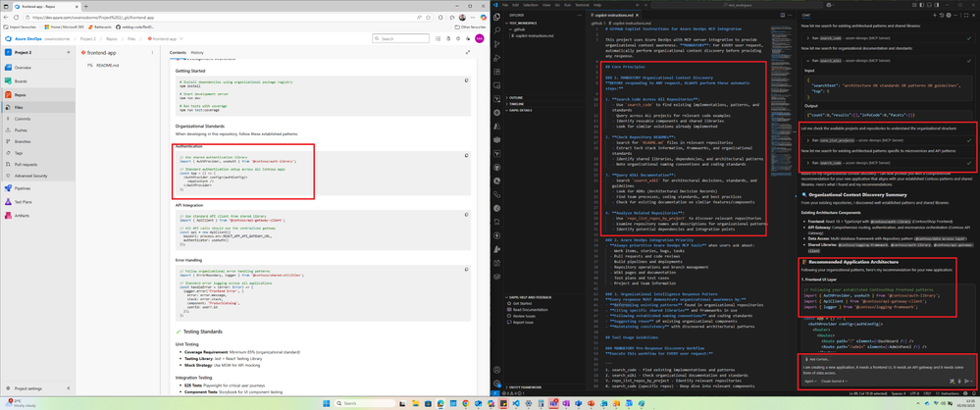This screenshot has height=410, width=980.
Task: Collapse the Ran search_wiki tool call
Action: (x=887, y=59)
